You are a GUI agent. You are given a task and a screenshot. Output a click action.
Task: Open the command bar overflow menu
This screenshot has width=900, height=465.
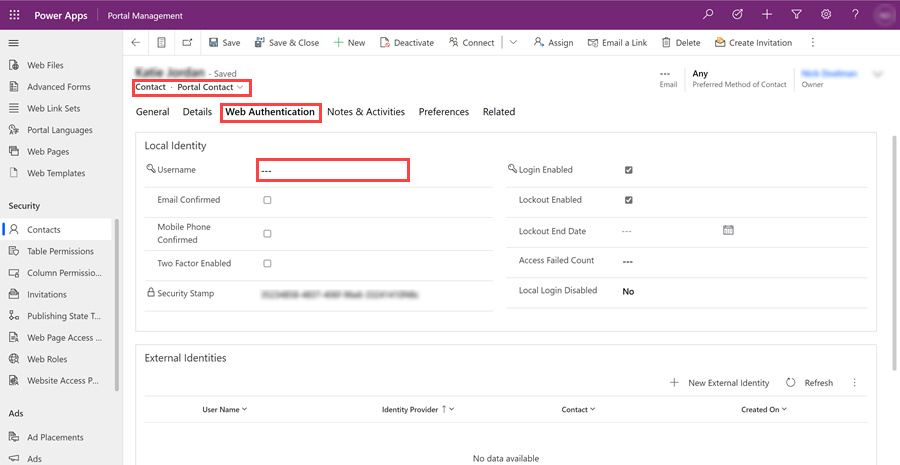pyautogui.click(x=812, y=42)
